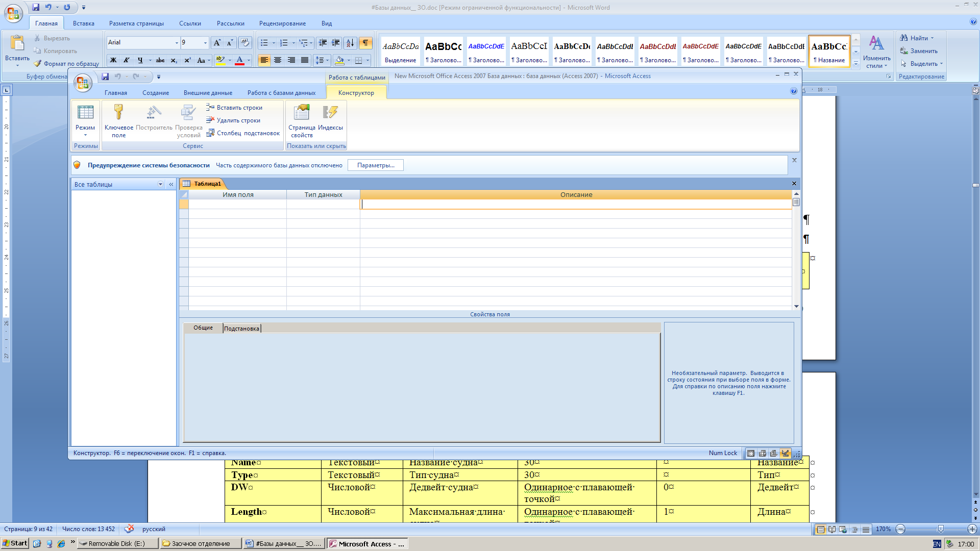Click Replace (Заменить) in Word ribbon

tap(919, 51)
